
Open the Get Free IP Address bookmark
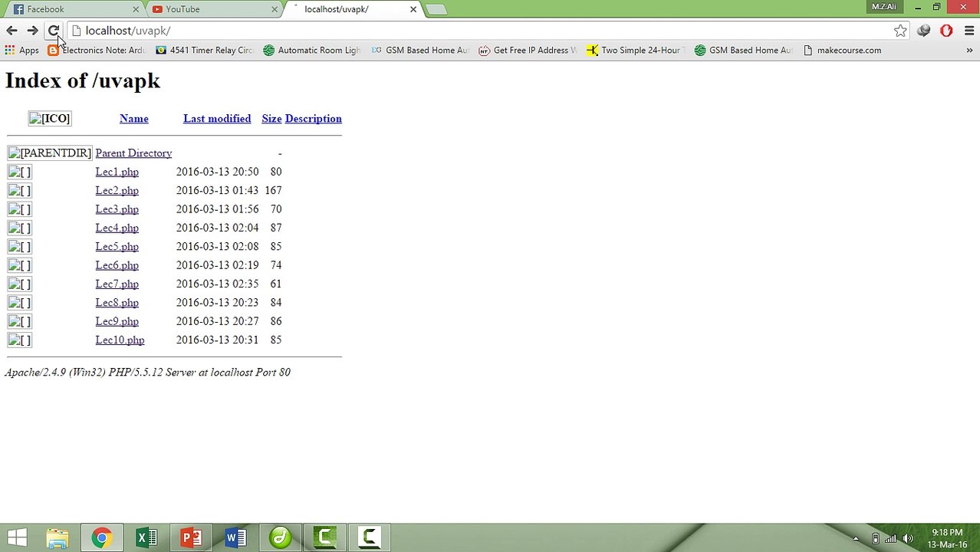[x=527, y=50]
